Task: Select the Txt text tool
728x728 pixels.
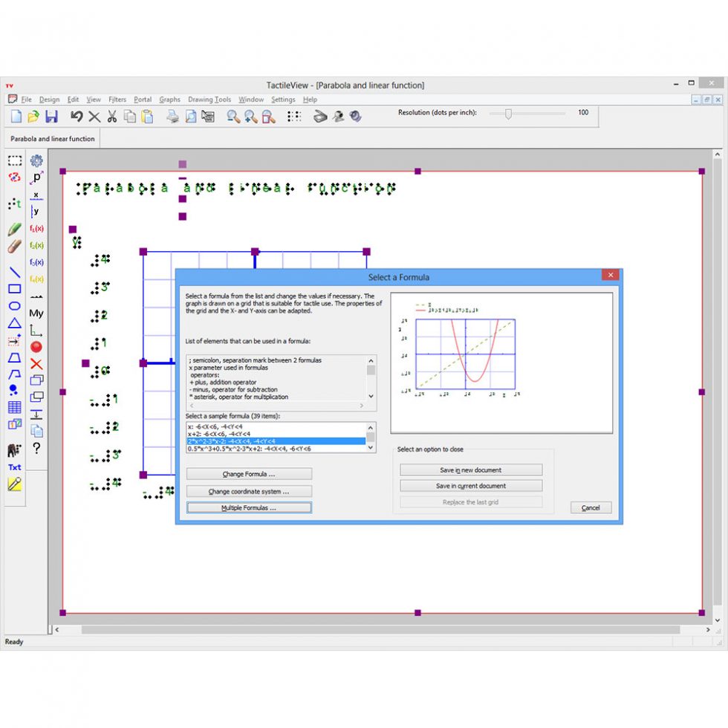Action: (14, 467)
